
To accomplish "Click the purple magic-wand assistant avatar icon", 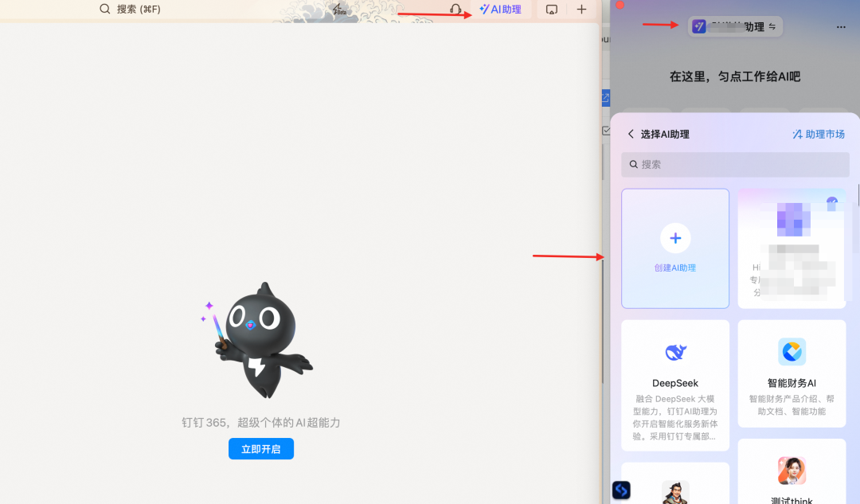I will coord(699,26).
